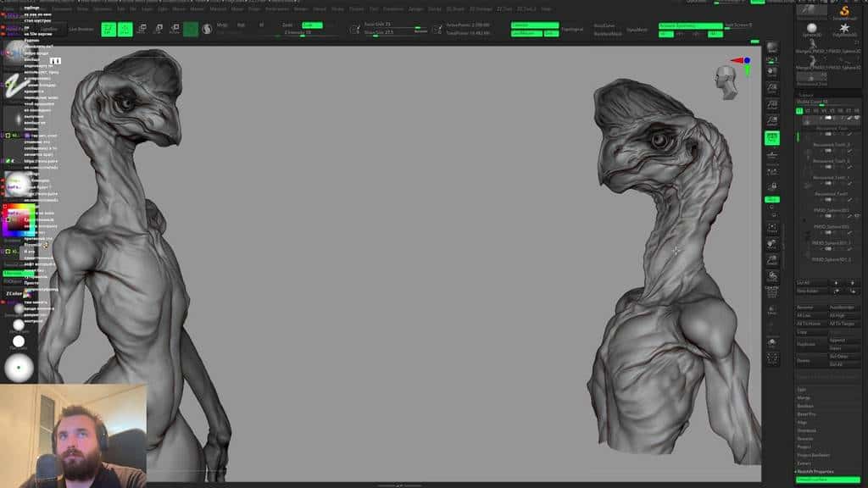The height and width of the screenshot is (488, 868).
Task: Expand the Extract section
Action: point(804,463)
